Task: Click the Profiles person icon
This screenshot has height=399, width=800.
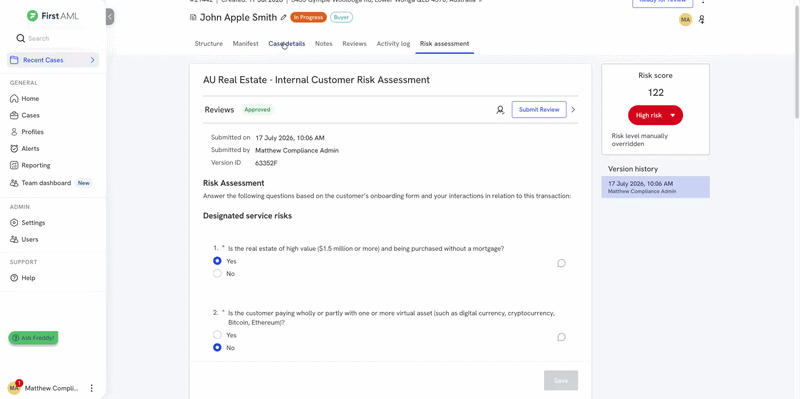Action: click(x=14, y=132)
